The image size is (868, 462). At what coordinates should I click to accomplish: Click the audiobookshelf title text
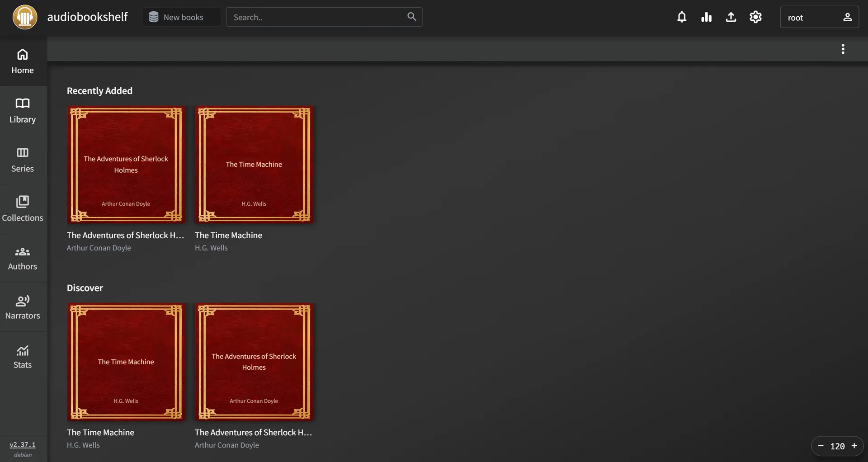(x=88, y=17)
